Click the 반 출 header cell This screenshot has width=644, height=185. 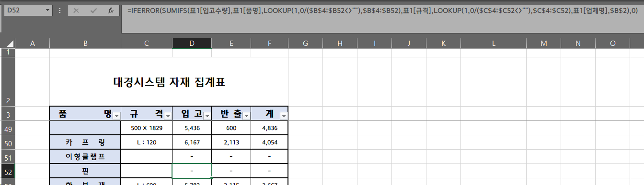pyautogui.click(x=231, y=114)
